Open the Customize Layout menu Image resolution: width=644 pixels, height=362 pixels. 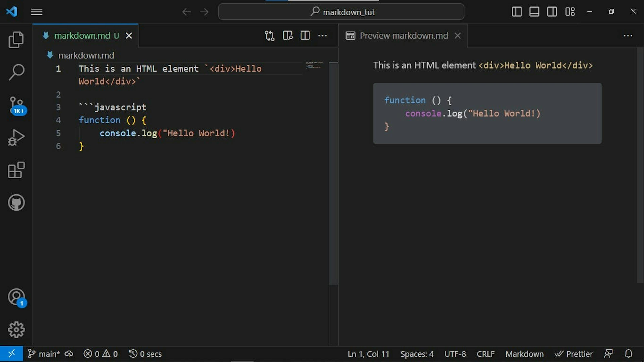(570, 12)
